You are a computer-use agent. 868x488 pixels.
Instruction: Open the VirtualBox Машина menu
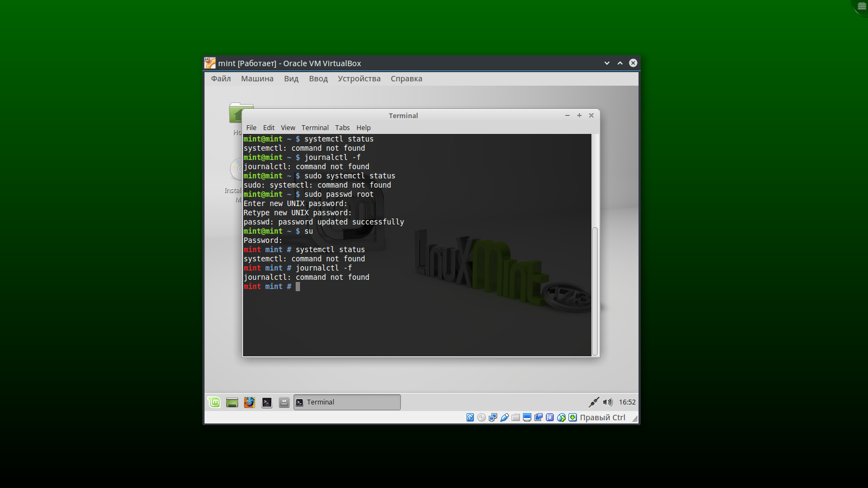[x=257, y=79]
